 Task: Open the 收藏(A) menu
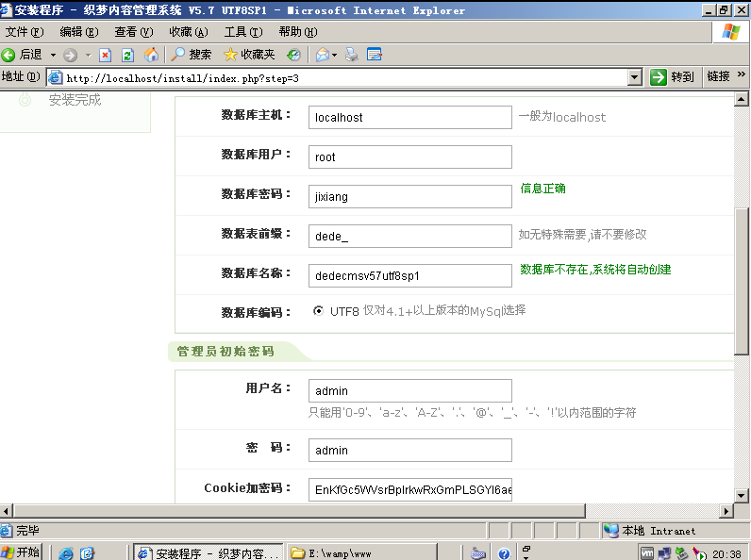(189, 32)
